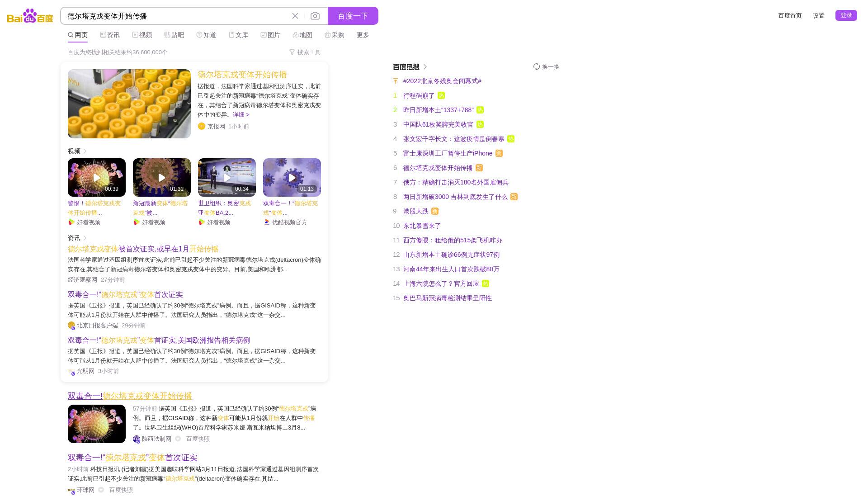Open hot search 港股大跌

[416, 211]
